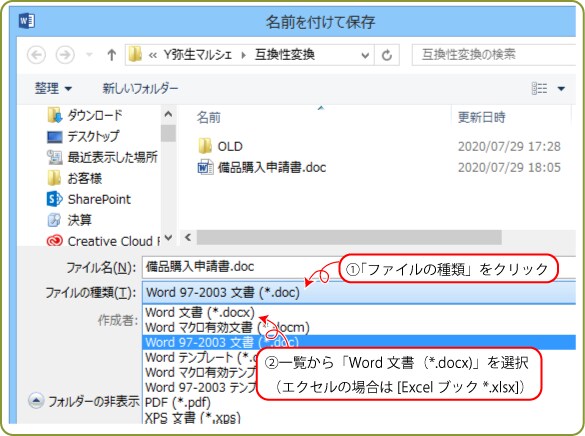The width and height of the screenshot is (585, 436).
Task: Select デスクトップ in navigation pane
Action: coord(83,136)
